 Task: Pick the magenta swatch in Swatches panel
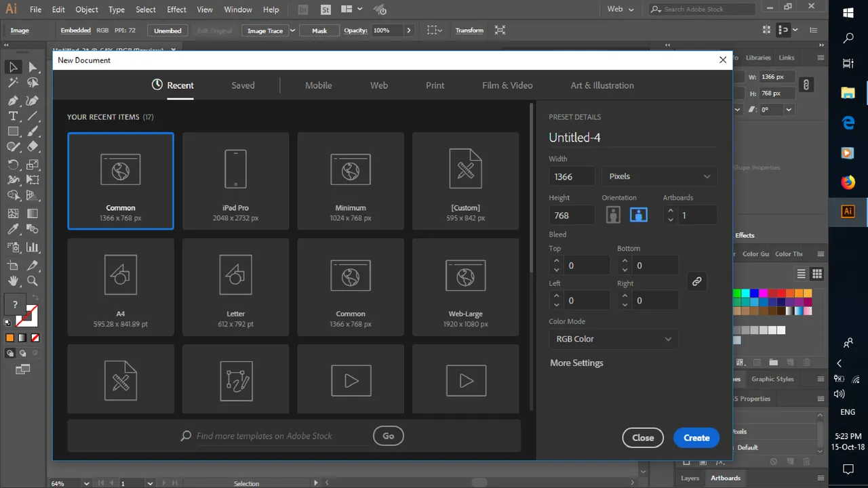click(764, 293)
